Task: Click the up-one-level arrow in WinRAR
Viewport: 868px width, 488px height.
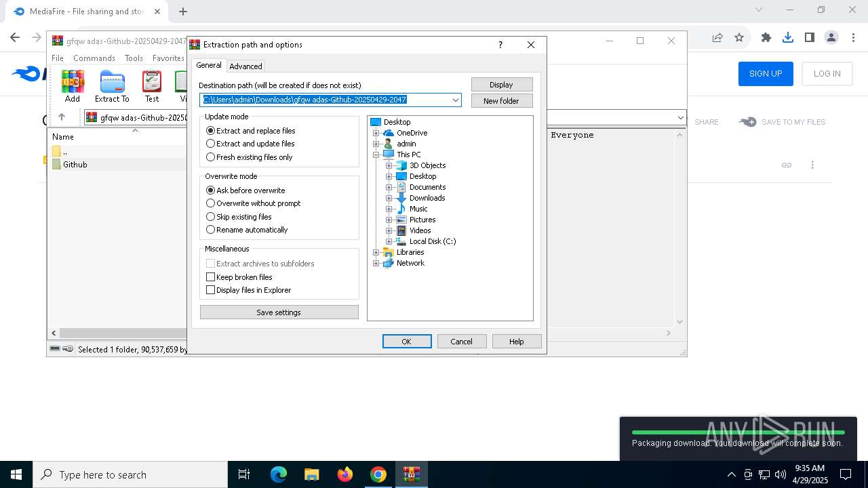Action: [x=62, y=117]
